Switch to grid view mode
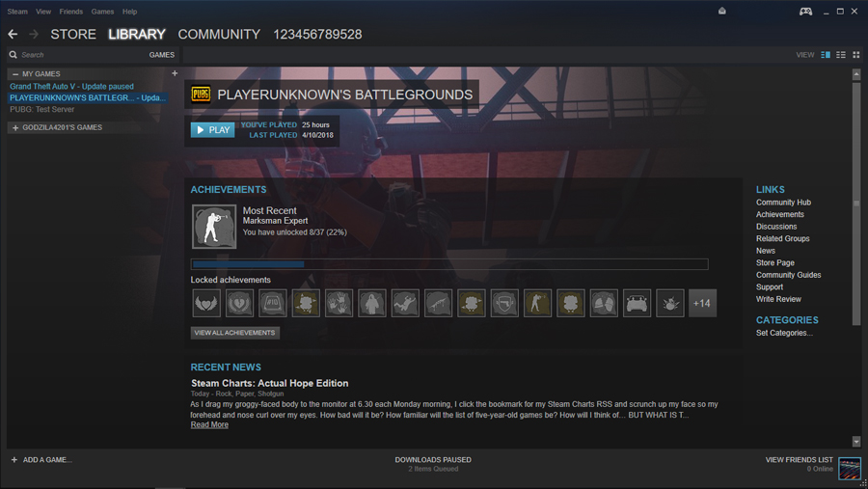Image resolution: width=868 pixels, height=489 pixels. tap(855, 55)
